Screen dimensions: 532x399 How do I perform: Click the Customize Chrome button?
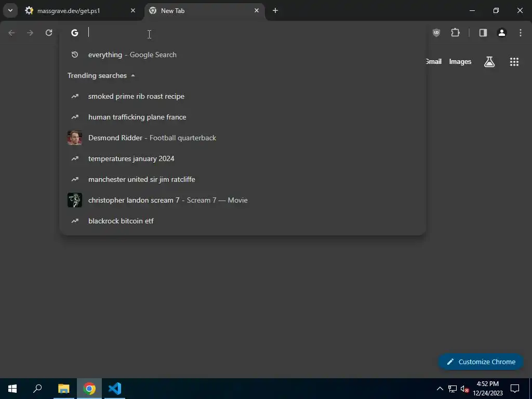coord(481,362)
